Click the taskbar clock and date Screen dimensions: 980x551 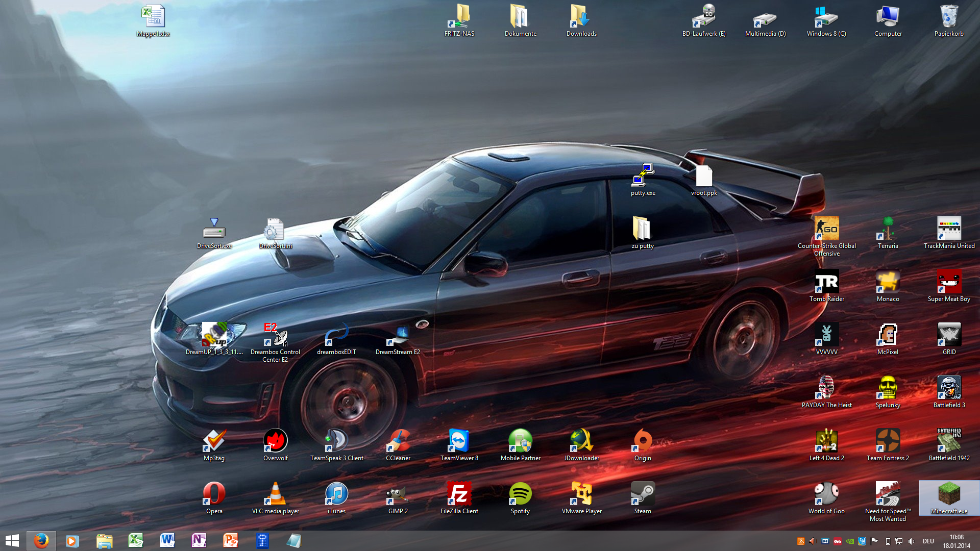956,541
